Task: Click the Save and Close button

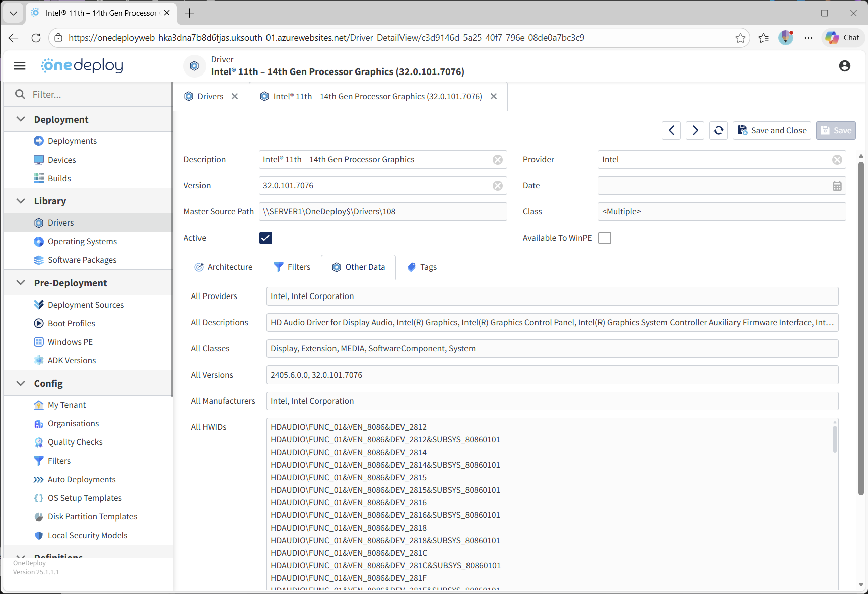Action: (772, 130)
